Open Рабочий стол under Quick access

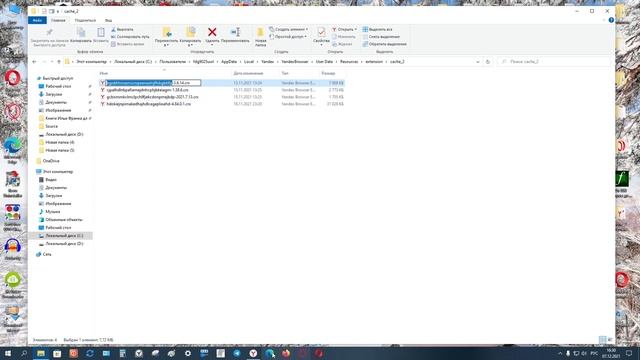[58, 86]
